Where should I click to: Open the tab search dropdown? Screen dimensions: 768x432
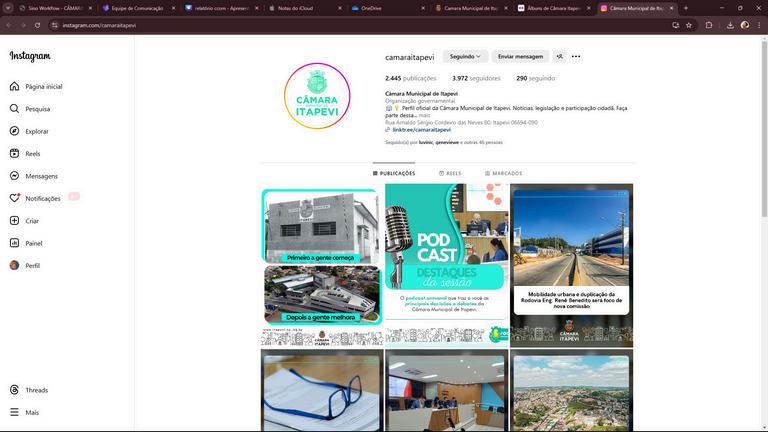tap(8, 8)
